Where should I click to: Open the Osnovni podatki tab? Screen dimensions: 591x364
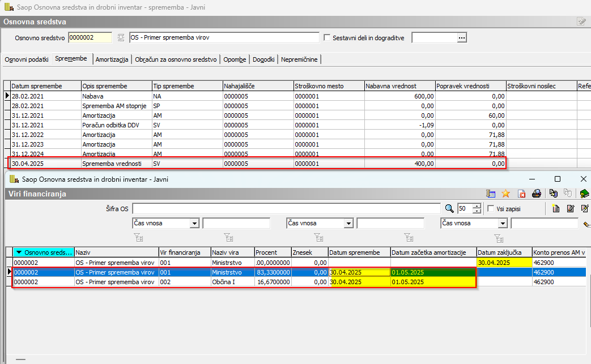[x=27, y=59]
